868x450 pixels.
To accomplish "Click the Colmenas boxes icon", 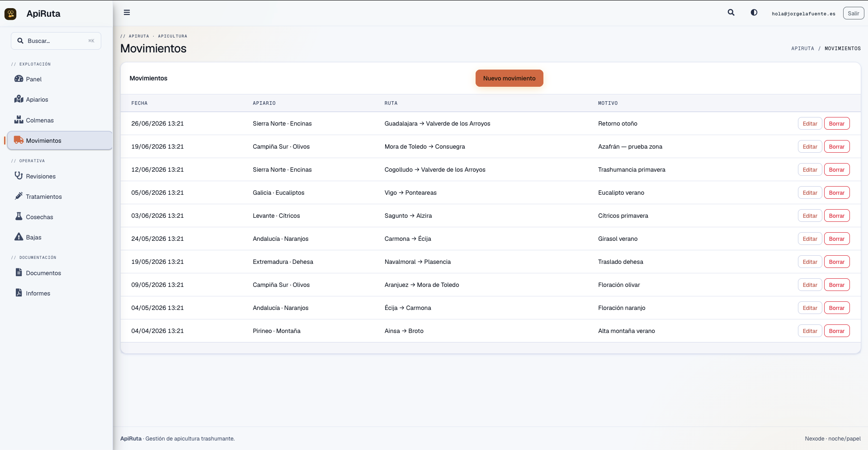I will (x=19, y=120).
